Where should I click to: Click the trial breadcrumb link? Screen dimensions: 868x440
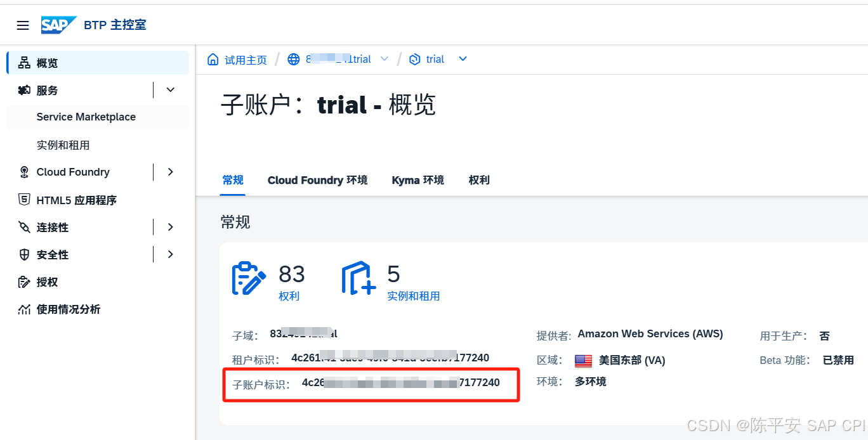point(435,59)
